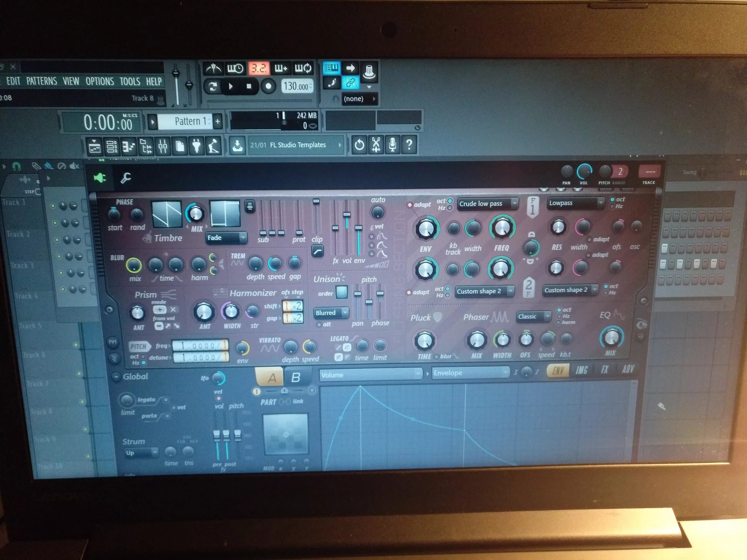Open the Help question mark icon
Viewport: 747px width, 560px height.
pyautogui.click(x=410, y=145)
